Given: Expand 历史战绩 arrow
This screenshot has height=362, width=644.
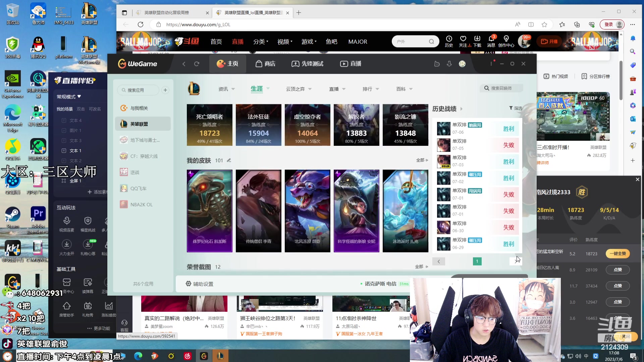Looking at the screenshot, I should click(462, 109).
